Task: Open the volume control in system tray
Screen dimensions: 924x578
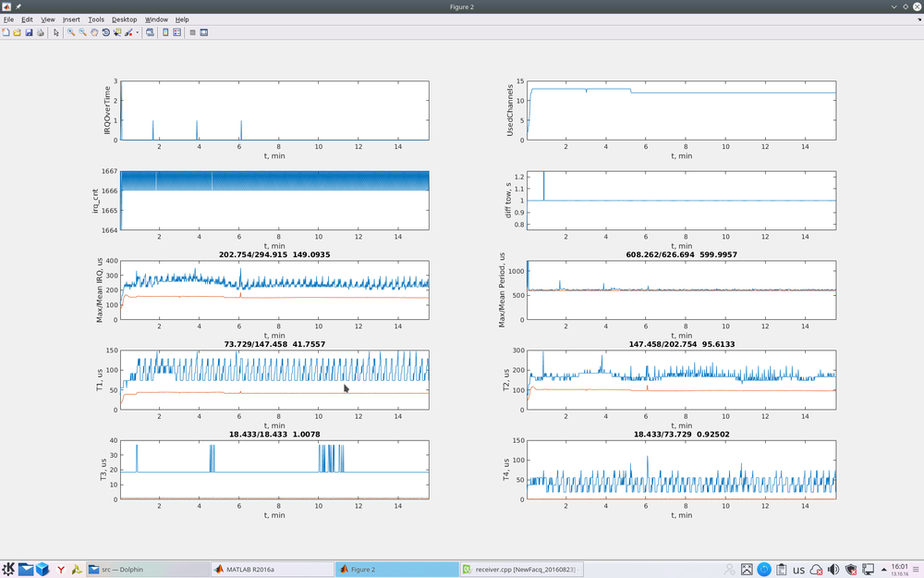Action: coord(833,570)
